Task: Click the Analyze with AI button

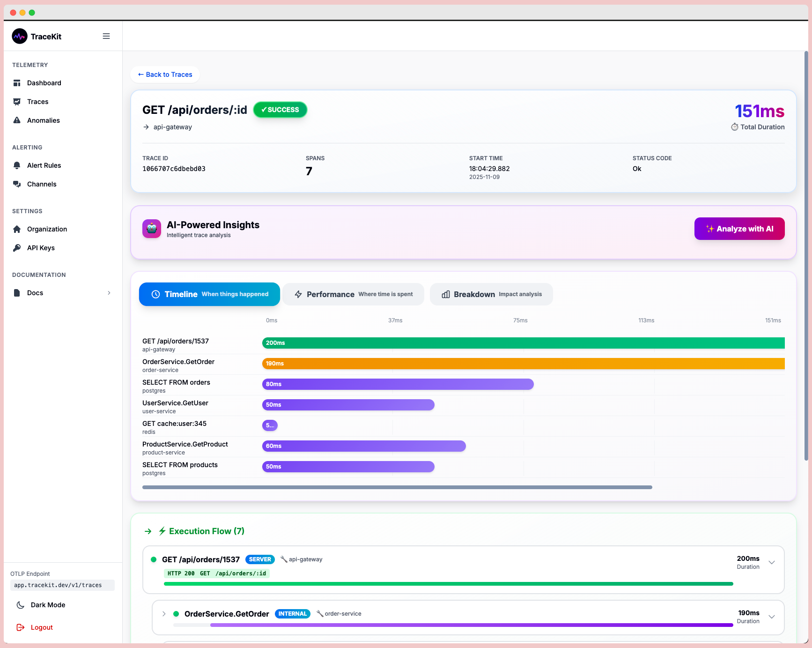Action: [739, 229]
